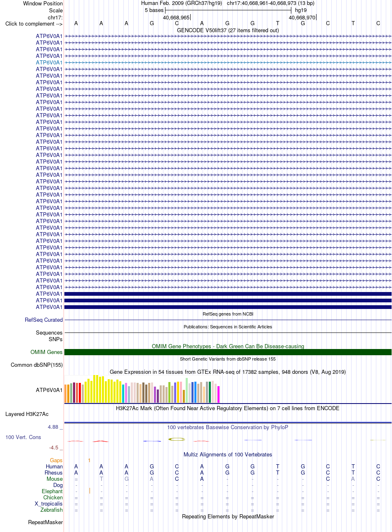Click the orange gap count '1'
Image resolution: width=392 pixels, height=532 pixels.
(x=89, y=460)
